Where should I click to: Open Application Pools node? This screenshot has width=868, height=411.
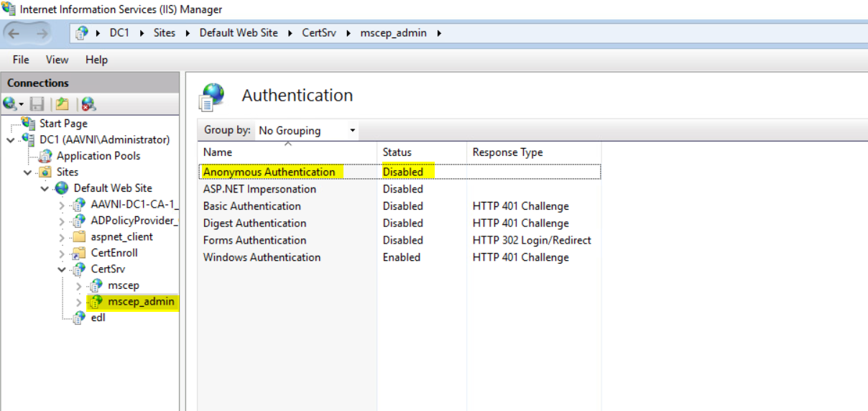[x=98, y=156]
